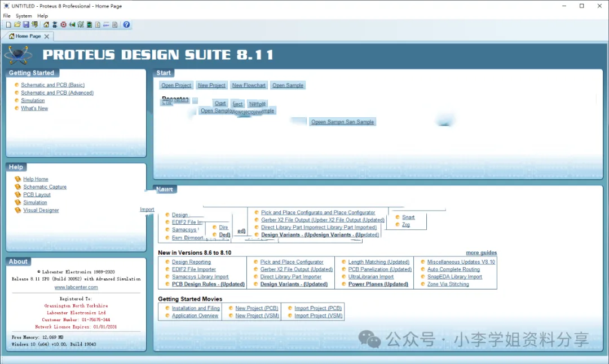Open the Power Planes (Updated) guide
This screenshot has height=364, width=609.
(x=378, y=284)
